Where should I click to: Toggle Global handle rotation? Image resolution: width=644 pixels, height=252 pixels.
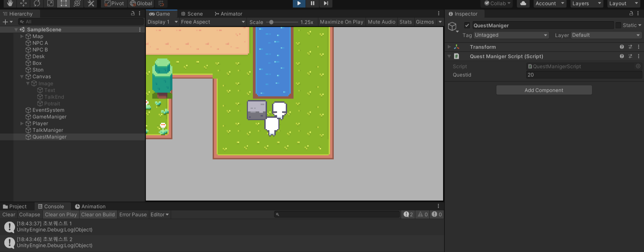click(x=141, y=3)
